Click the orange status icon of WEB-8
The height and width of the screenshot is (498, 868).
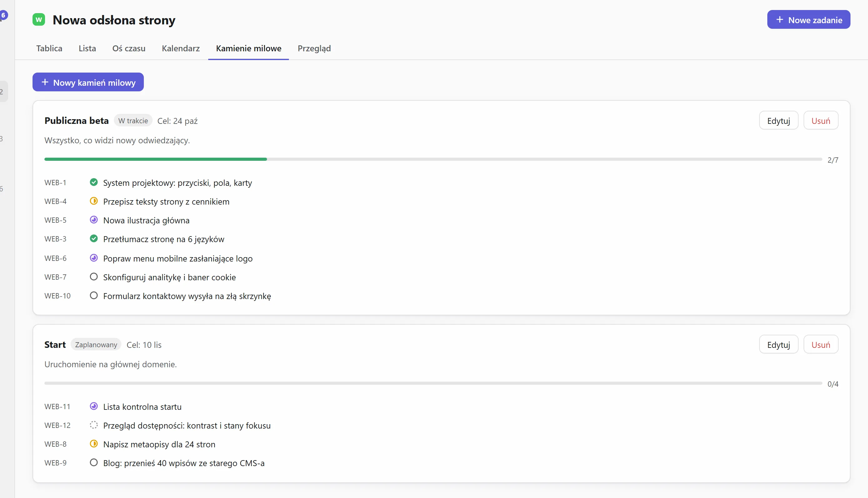(x=94, y=444)
